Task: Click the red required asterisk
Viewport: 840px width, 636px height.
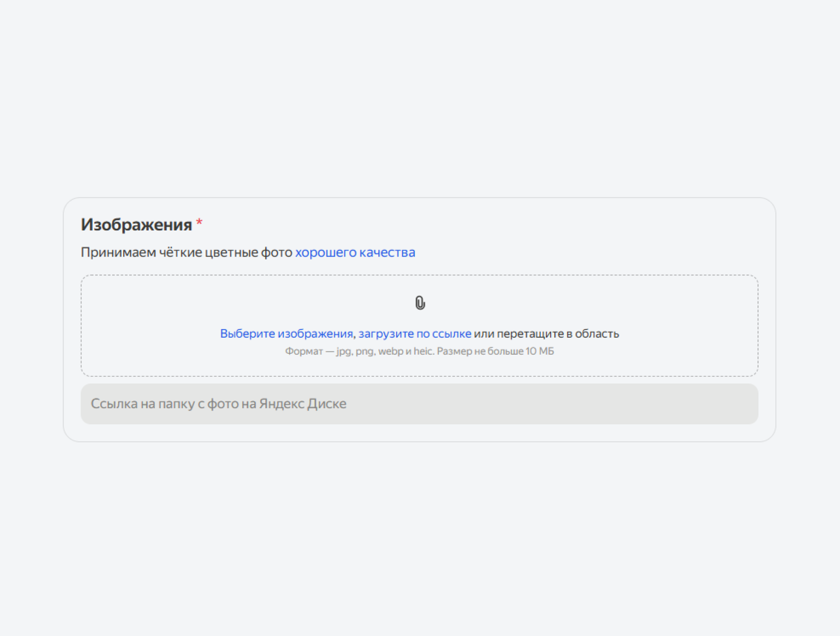Action: [199, 223]
